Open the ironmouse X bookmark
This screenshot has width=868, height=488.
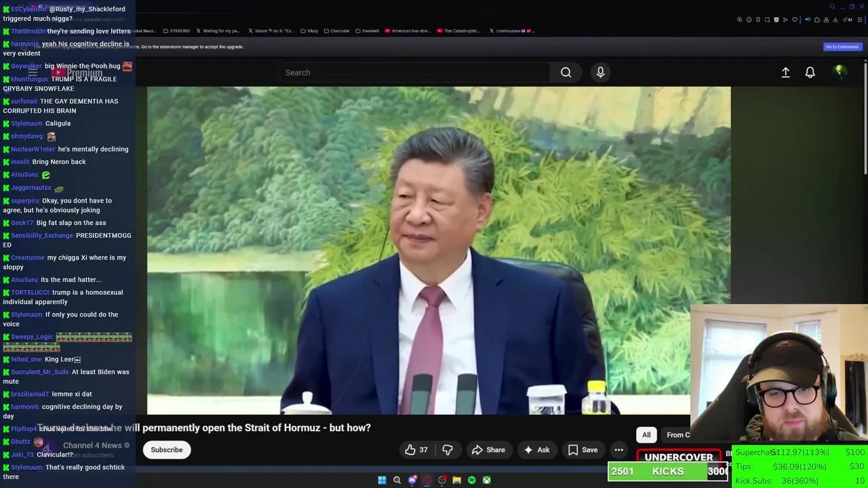[x=512, y=30]
